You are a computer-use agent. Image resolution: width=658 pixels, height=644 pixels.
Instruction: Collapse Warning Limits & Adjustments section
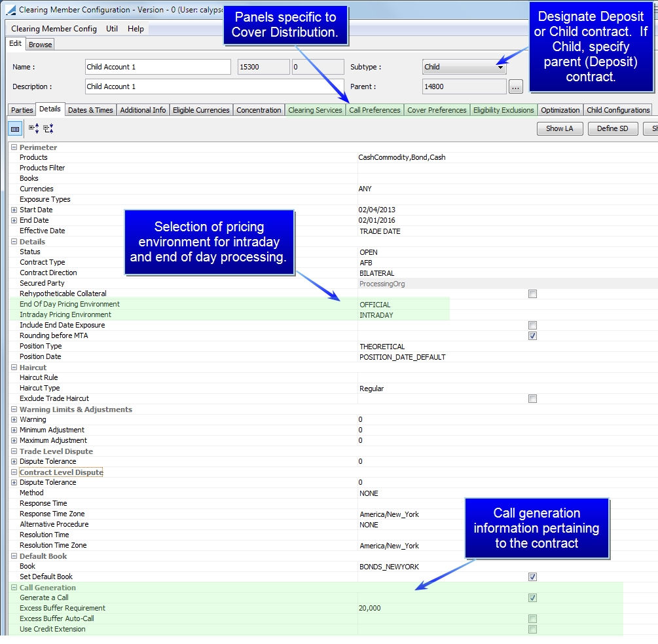tap(14, 409)
